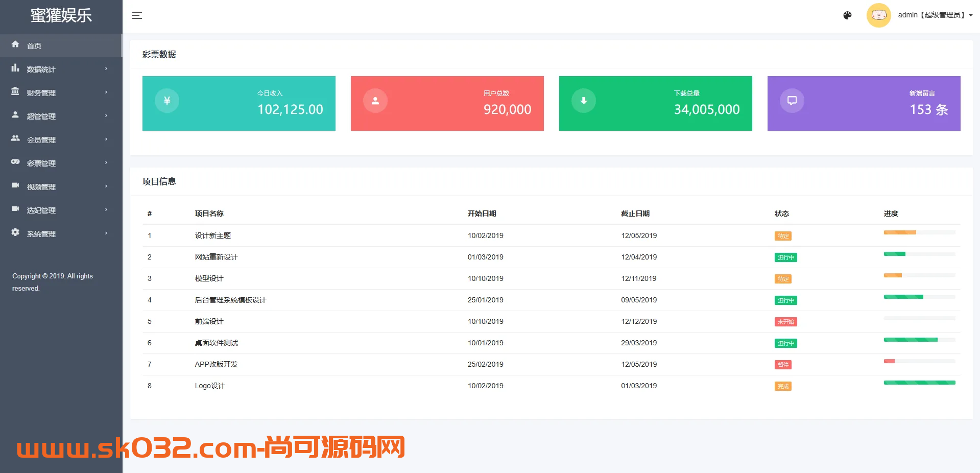
Task: Click the admin avatar picture
Action: 878,15
